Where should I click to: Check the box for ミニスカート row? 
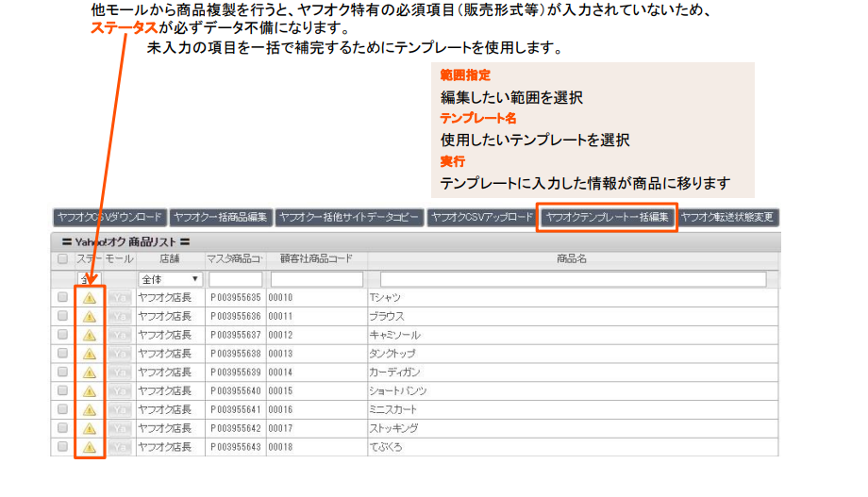pyautogui.click(x=62, y=409)
